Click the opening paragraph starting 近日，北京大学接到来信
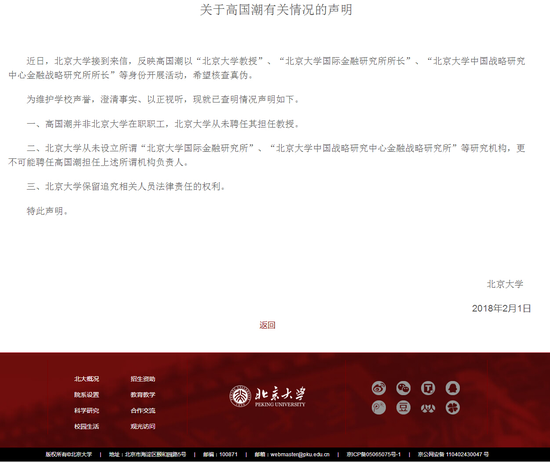Image resolution: width=550 pixels, height=462 pixels. [267, 68]
